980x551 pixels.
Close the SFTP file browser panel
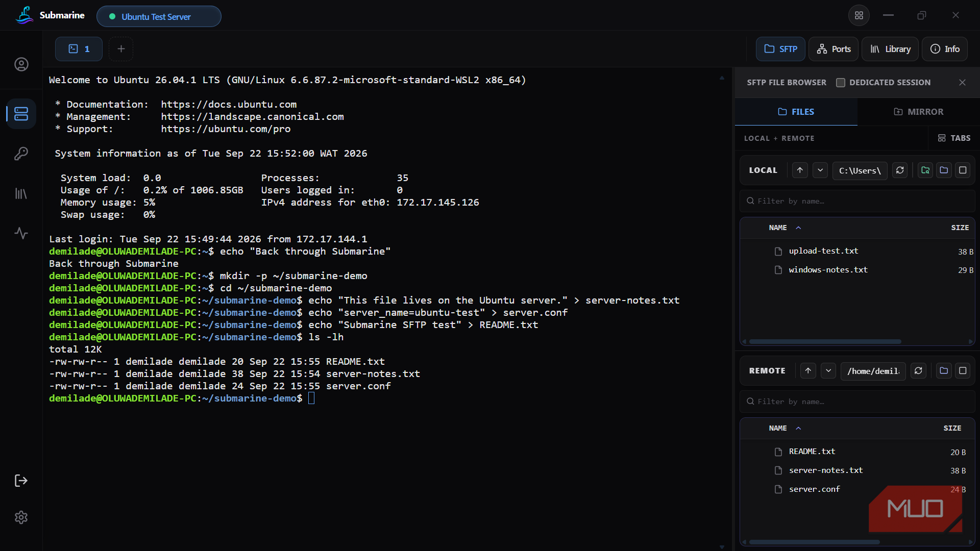click(962, 82)
